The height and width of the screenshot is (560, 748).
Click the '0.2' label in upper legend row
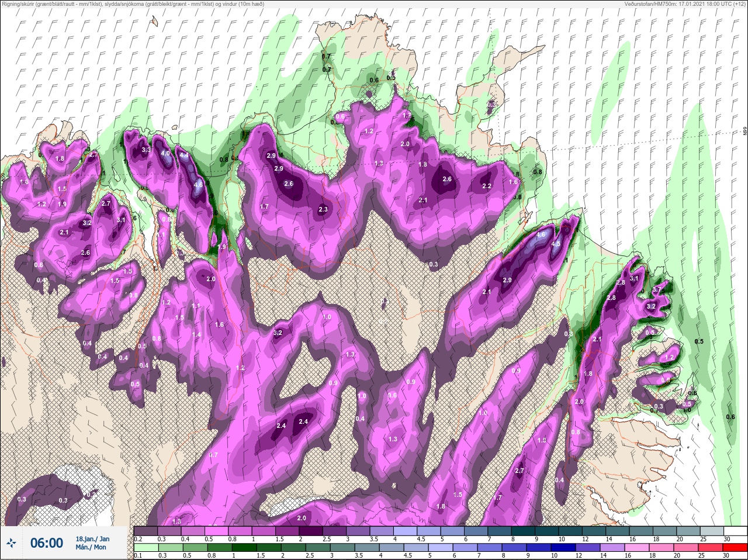point(138,539)
